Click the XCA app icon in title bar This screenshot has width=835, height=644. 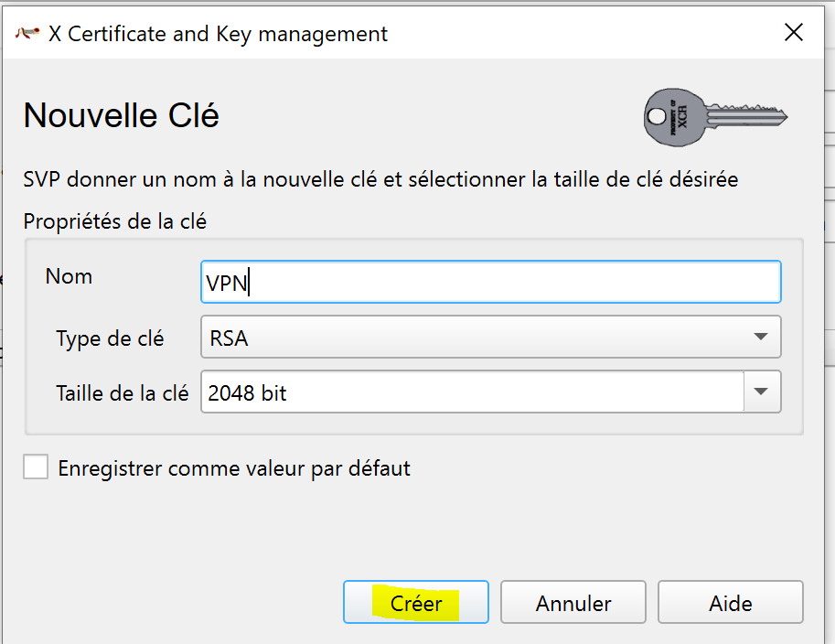[27, 34]
